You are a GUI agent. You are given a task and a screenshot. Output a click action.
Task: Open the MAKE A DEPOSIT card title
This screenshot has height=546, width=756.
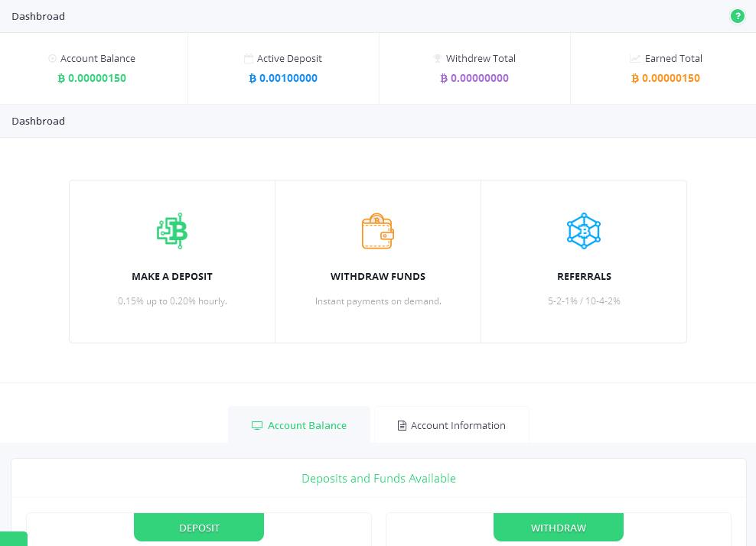pos(172,276)
